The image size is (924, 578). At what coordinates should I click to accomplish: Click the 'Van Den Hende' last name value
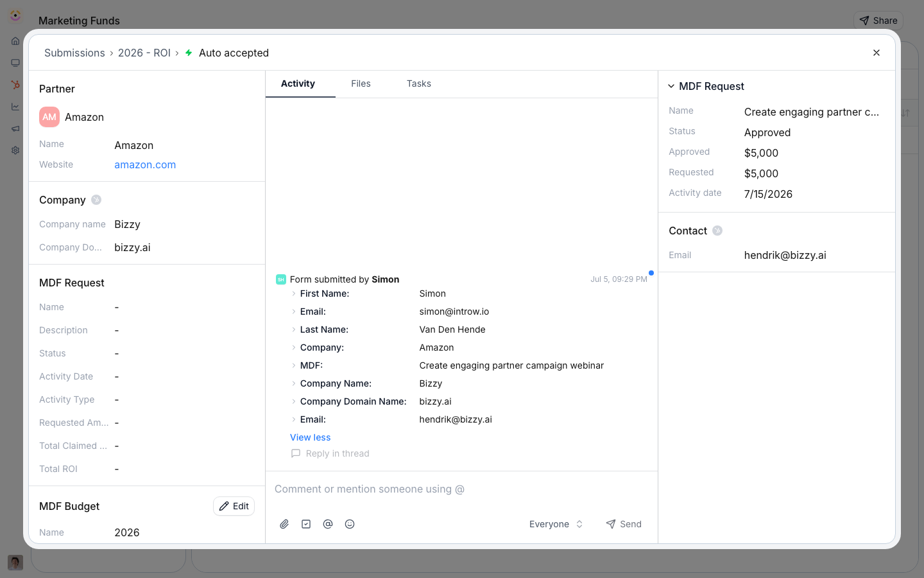click(x=452, y=329)
